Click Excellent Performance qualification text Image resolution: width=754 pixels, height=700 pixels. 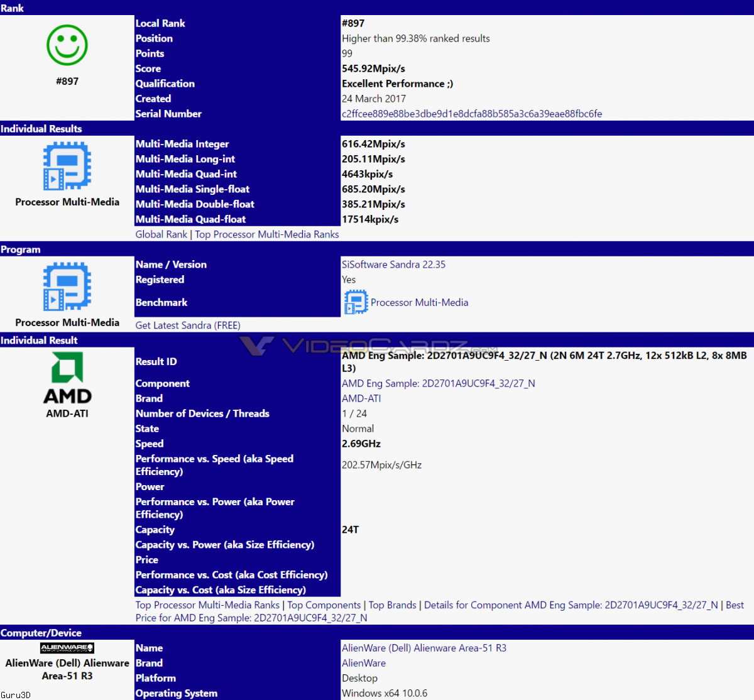(x=397, y=84)
